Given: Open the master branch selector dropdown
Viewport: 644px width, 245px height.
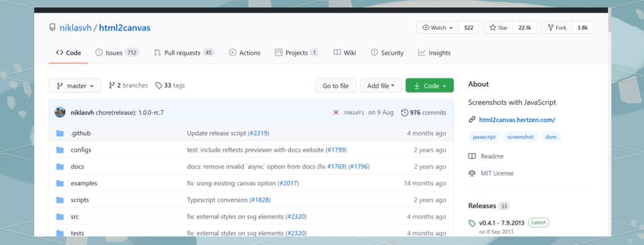Looking at the screenshot, I should 75,86.
